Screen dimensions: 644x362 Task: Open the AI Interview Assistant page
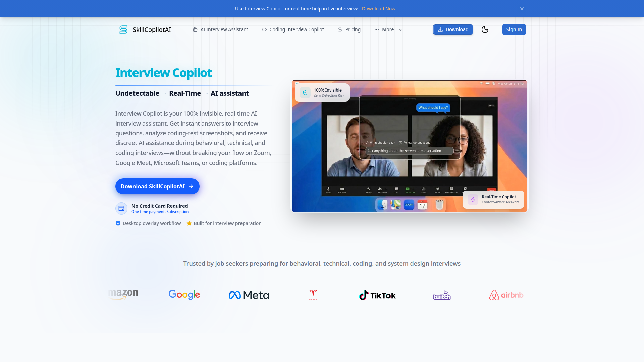(220, 29)
